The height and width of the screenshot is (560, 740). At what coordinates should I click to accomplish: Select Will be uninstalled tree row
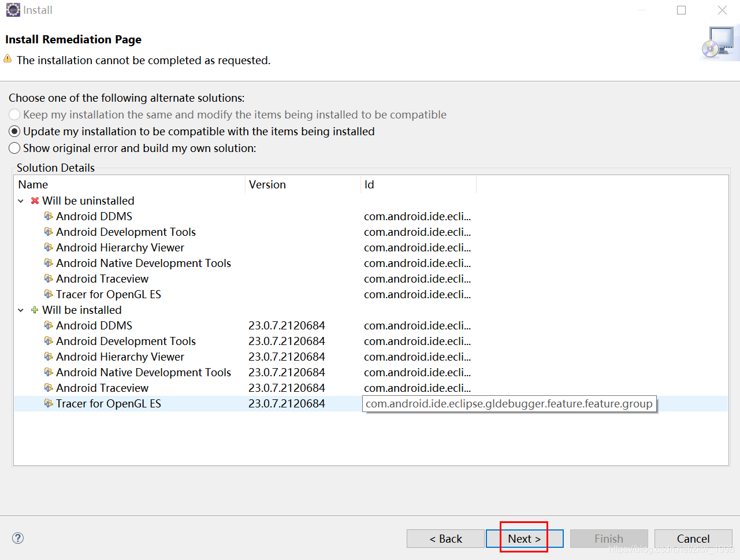[371, 201]
